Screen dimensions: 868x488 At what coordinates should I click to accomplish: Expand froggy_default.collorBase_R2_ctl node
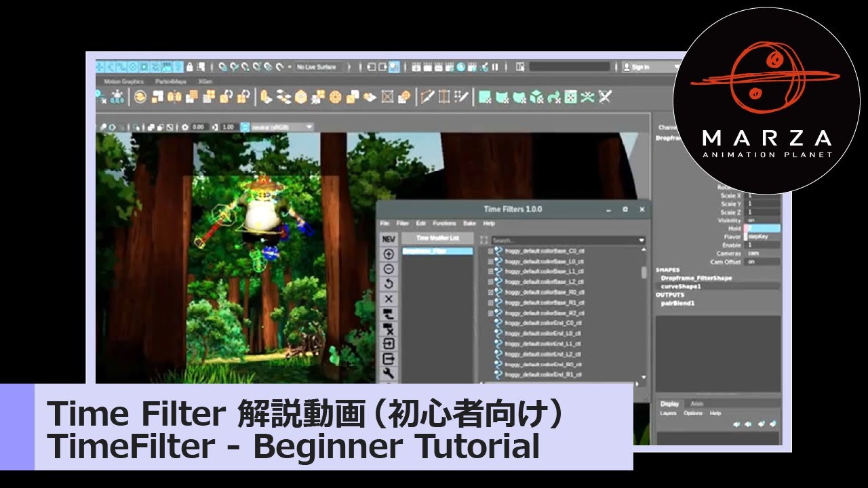pyautogui.click(x=491, y=313)
